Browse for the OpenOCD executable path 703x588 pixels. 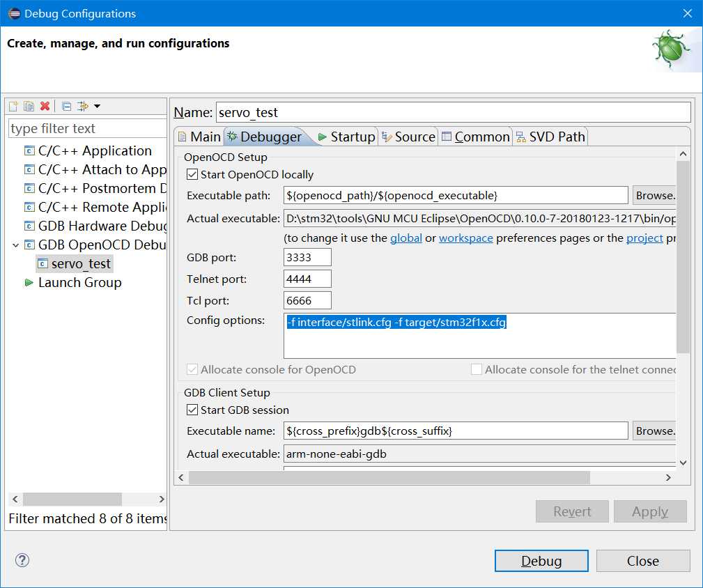654,195
